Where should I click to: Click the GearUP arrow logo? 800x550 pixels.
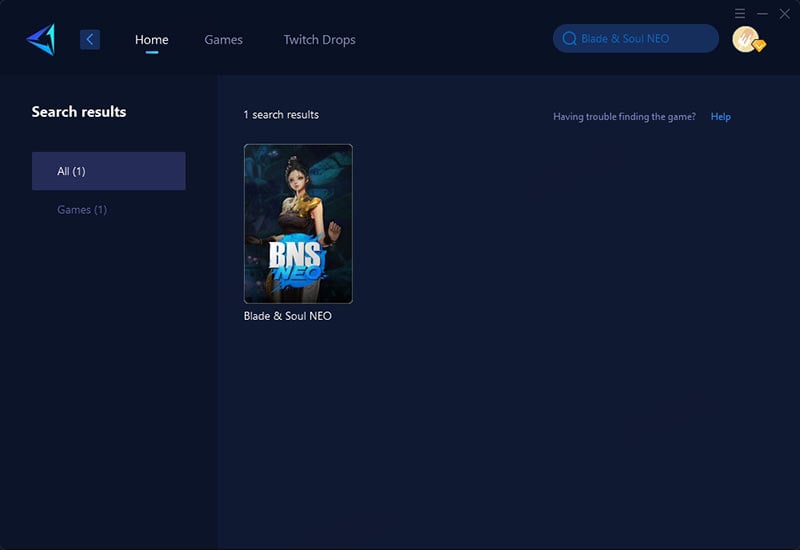pyautogui.click(x=41, y=39)
